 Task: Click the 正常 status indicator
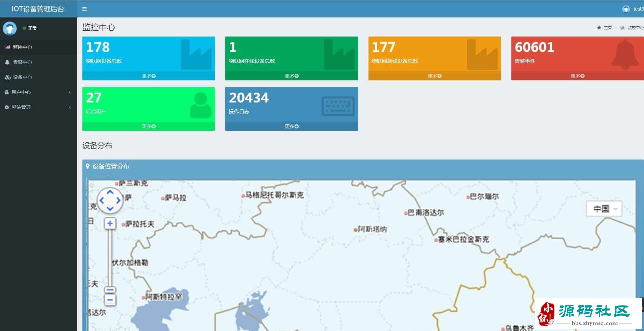(x=30, y=28)
